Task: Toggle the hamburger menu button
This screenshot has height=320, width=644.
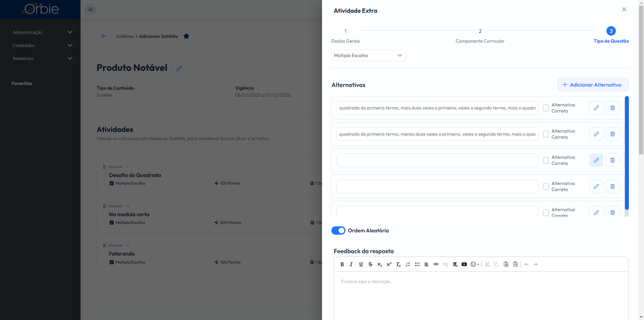Action: [91, 9]
